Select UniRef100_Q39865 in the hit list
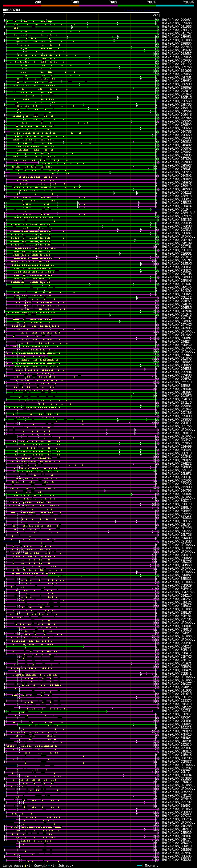 (177, 57)
